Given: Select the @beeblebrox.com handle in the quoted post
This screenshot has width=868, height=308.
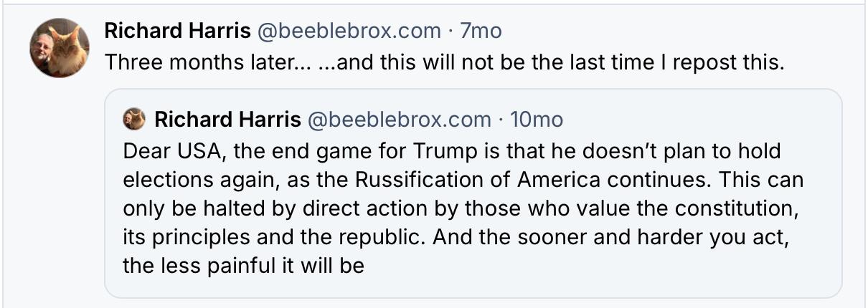Looking at the screenshot, I should (x=399, y=120).
